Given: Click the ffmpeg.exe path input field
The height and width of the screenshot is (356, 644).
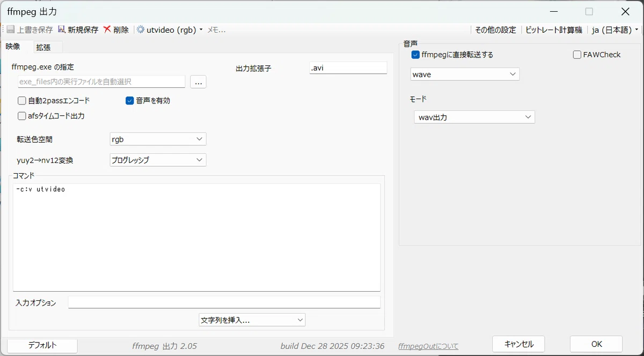Looking at the screenshot, I should tap(101, 81).
